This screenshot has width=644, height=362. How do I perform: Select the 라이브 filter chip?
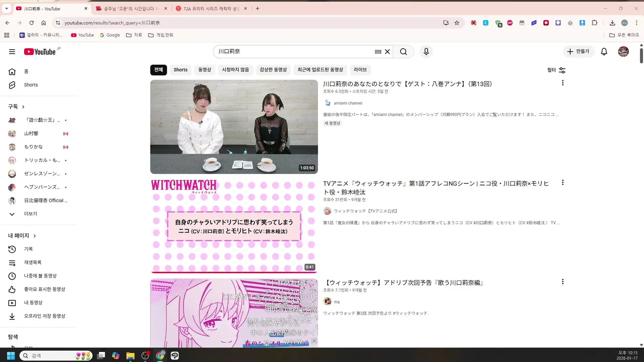(360, 70)
